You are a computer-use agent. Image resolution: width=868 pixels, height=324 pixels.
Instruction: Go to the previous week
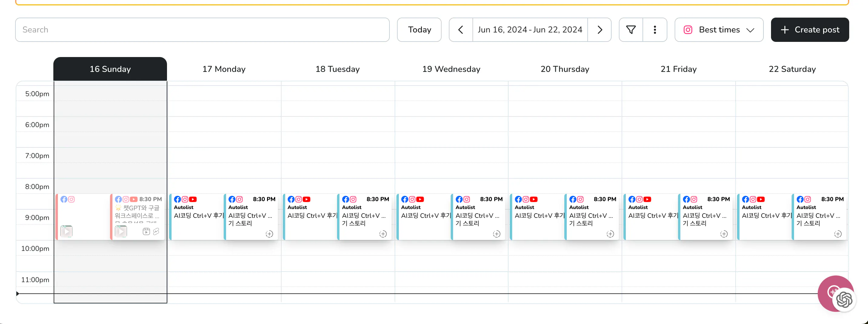(x=461, y=30)
